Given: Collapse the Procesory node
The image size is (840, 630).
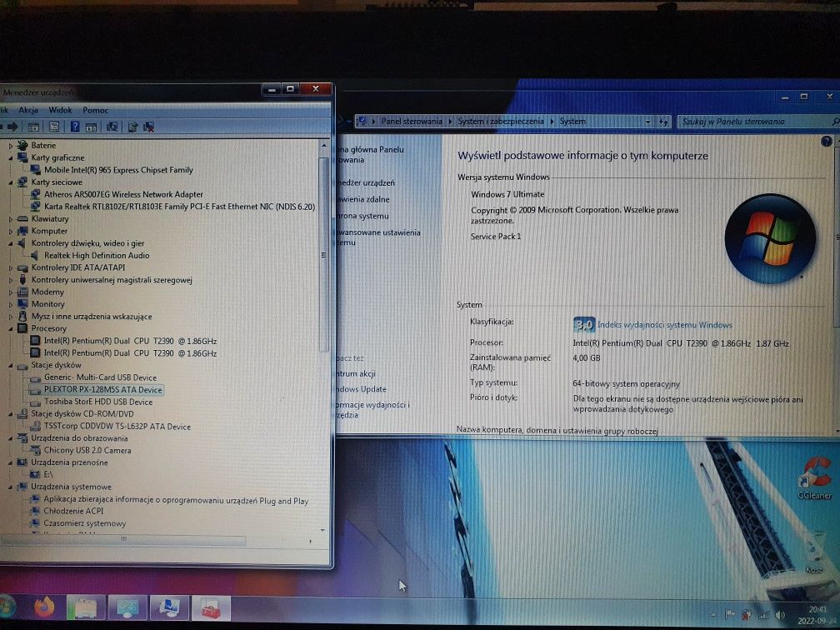Looking at the screenshot, I should tap(10, 328).
